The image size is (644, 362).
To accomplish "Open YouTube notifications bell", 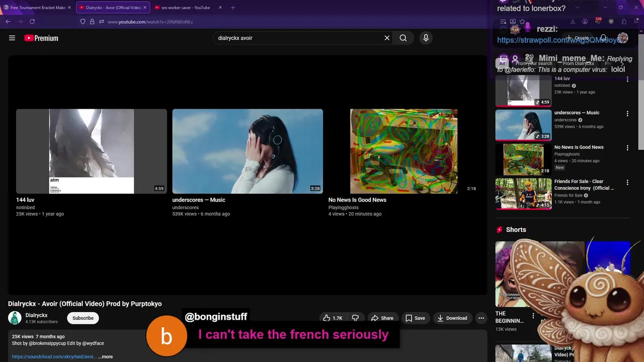I will click(603, 38).
